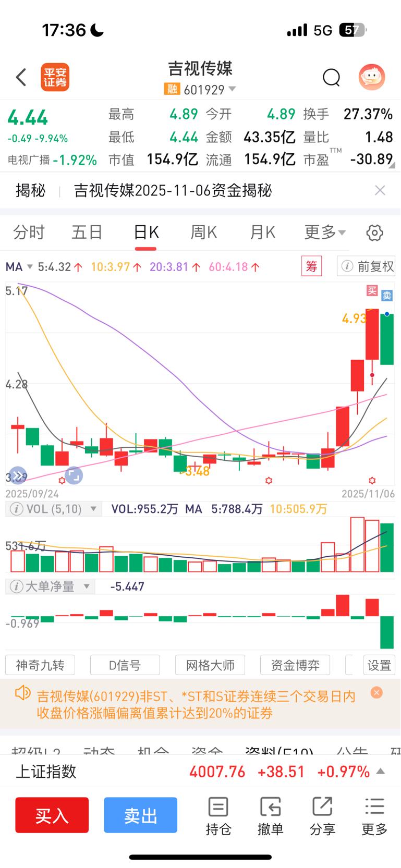
Task: Tap the expand quote details corner triangle
Action: 392,165
